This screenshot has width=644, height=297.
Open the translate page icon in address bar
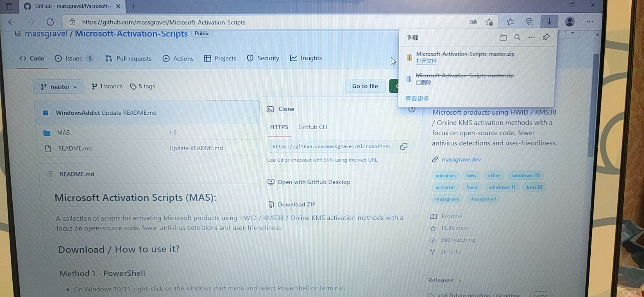click(473, 22)
